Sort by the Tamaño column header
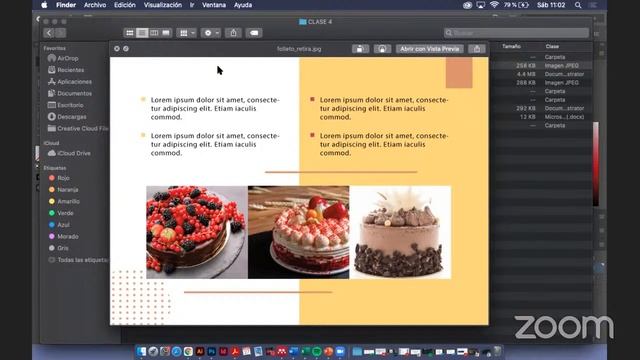640x360 pixels. tap(511, 47)
